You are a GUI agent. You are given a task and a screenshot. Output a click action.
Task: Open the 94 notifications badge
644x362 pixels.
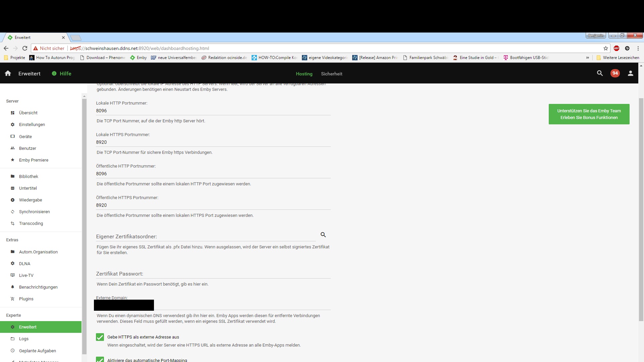click(615, 73)
